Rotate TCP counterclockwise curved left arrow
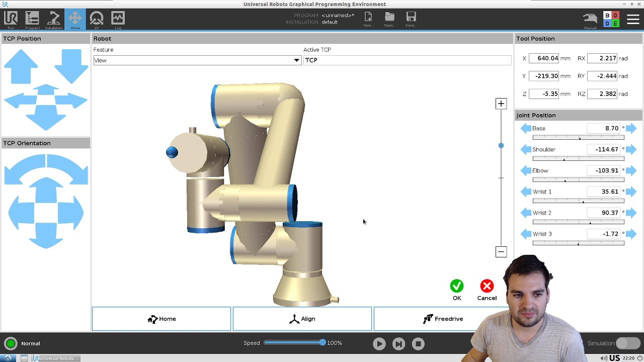 24,169
